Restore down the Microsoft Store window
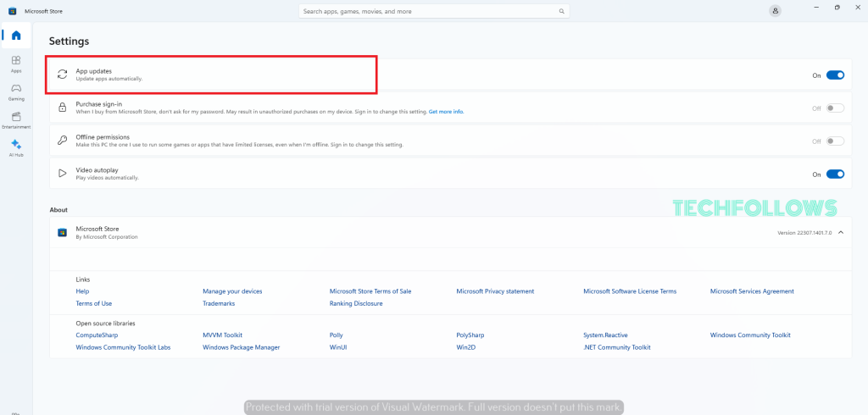The height and width of the screenshot is (415, 868). tap(837, 7)
